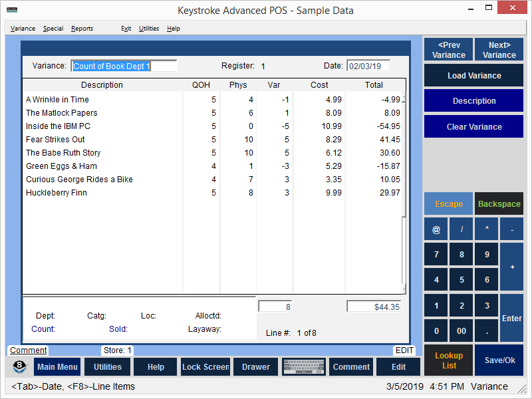Click the Lock Screen button
Screen dimensions: 532x399
click(x=205, y=367)
